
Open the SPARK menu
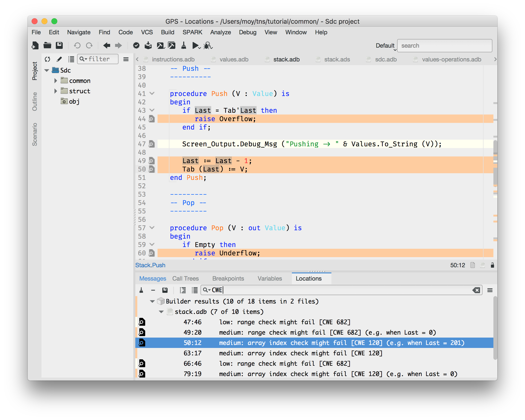click(x=192, y=32)
